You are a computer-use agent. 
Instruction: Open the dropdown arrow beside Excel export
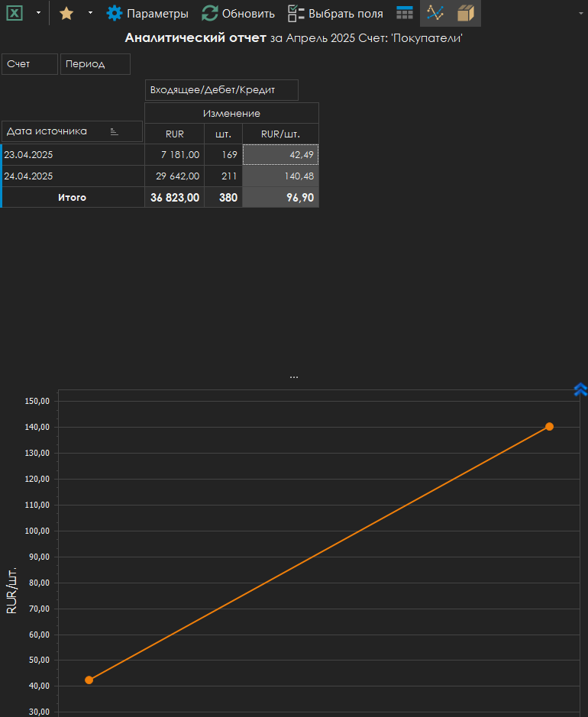[38, 13]
